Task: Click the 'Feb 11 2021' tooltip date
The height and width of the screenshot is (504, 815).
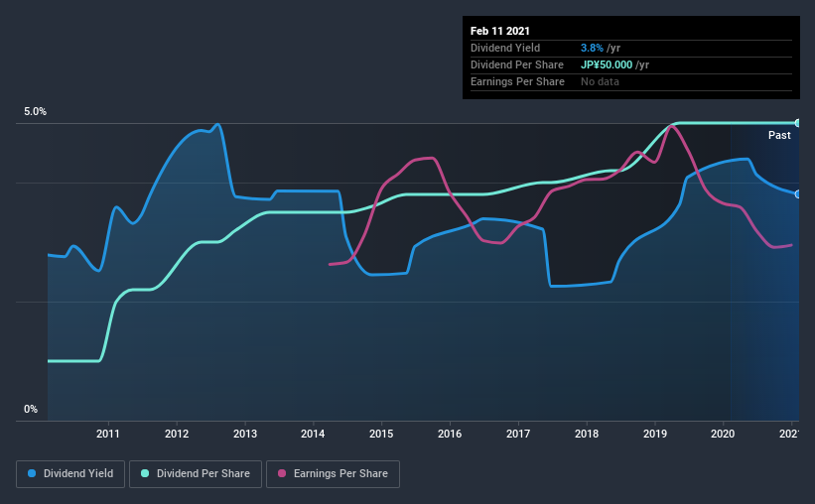Action: tap(500, 31)
